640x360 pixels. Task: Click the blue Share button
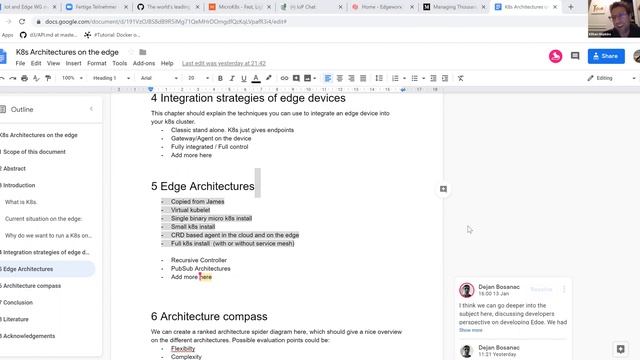coord(606,56)
